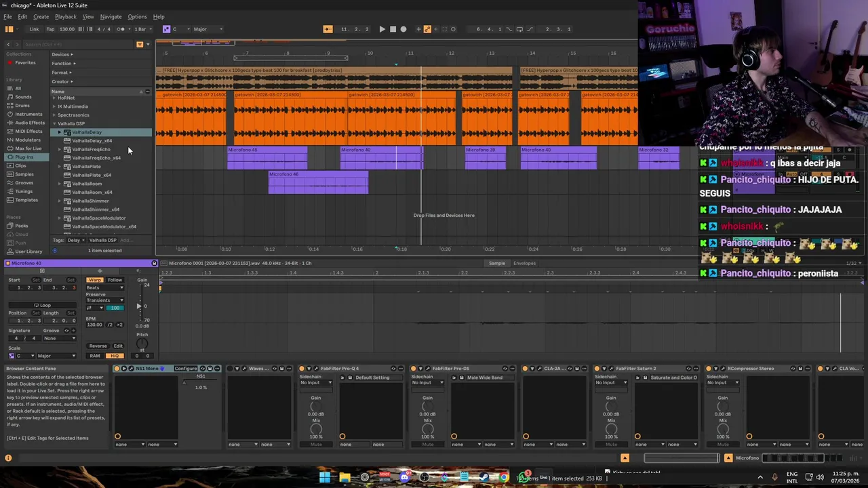The image size is (868, 488).
Task: Open the User Library place
Action: click(28, 251)
